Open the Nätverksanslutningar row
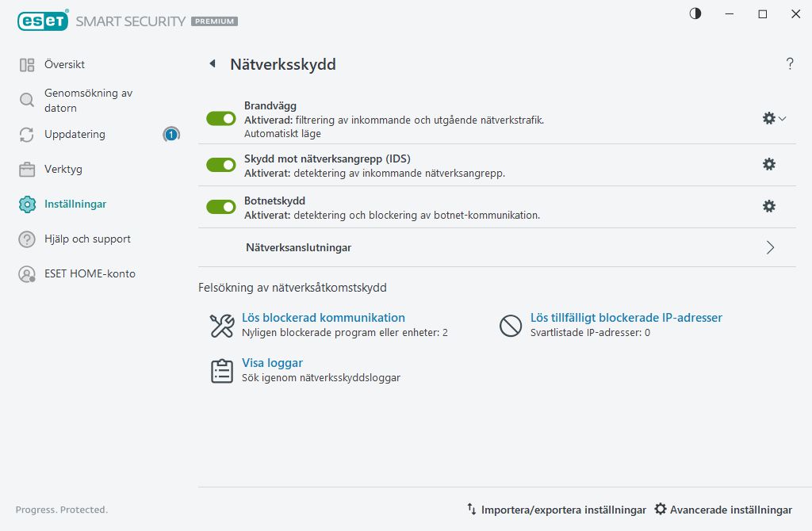 coord(299,247)
